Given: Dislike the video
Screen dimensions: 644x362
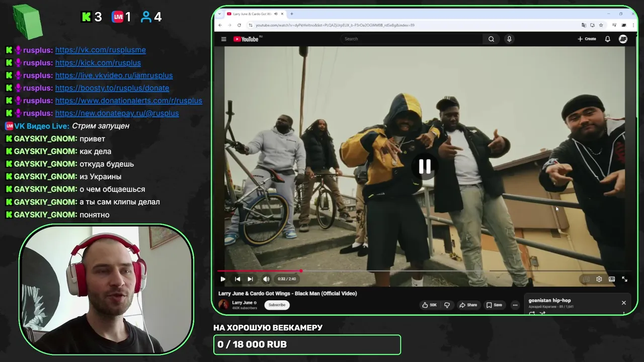Looking at the screenshot, I should click(447, 305).
